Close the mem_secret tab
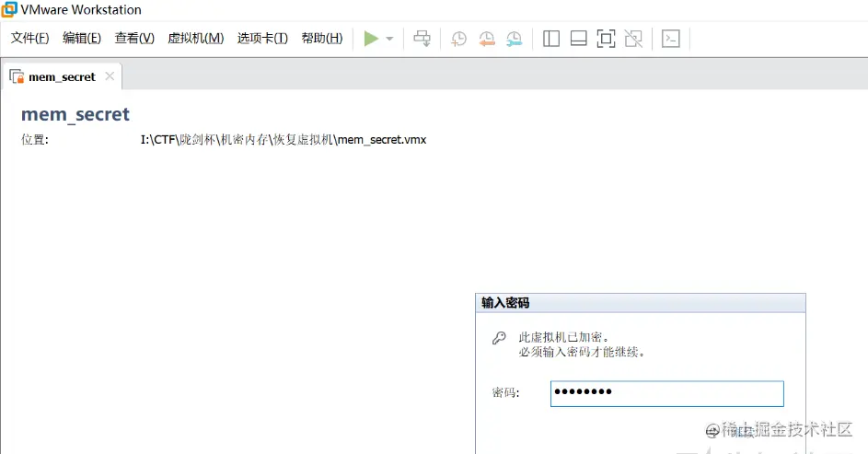 (x=110, y=76)
